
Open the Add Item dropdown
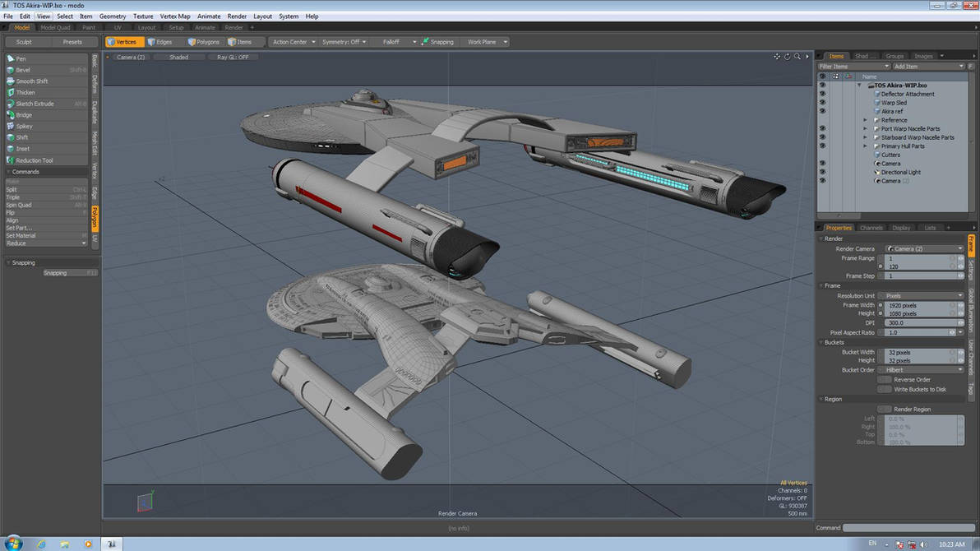coord(928,67)
